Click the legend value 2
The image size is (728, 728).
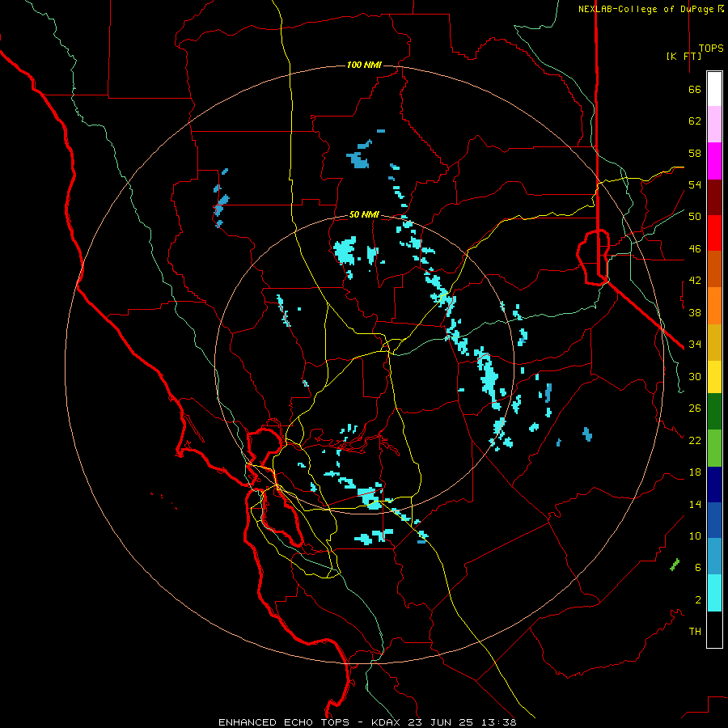[698, 600]
